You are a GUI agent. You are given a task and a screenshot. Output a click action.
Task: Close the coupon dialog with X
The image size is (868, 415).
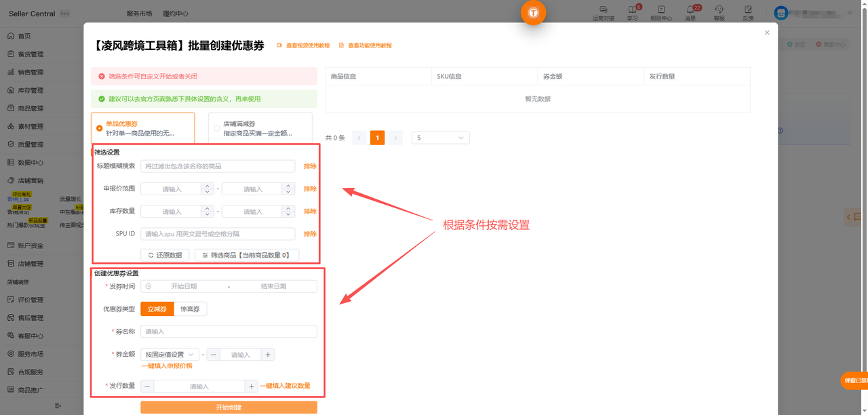coord(767,33)
